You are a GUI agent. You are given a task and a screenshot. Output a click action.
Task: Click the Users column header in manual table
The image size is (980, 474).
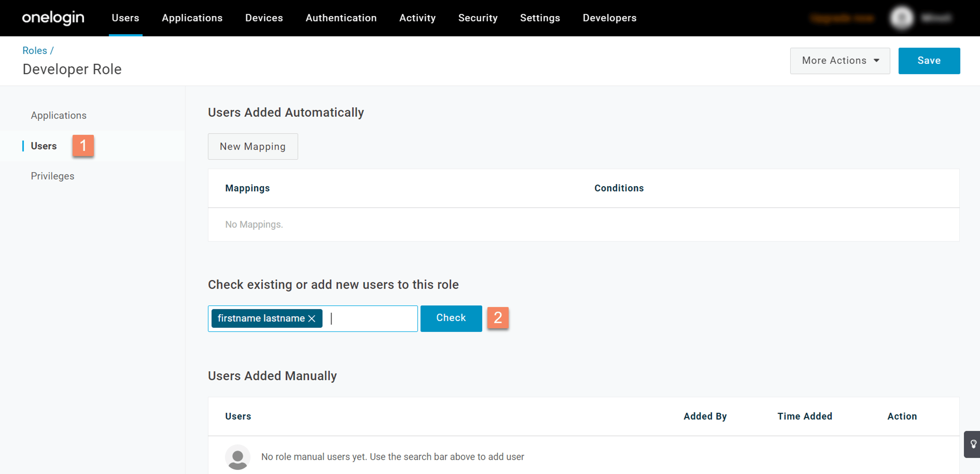(x=238, y=416)
